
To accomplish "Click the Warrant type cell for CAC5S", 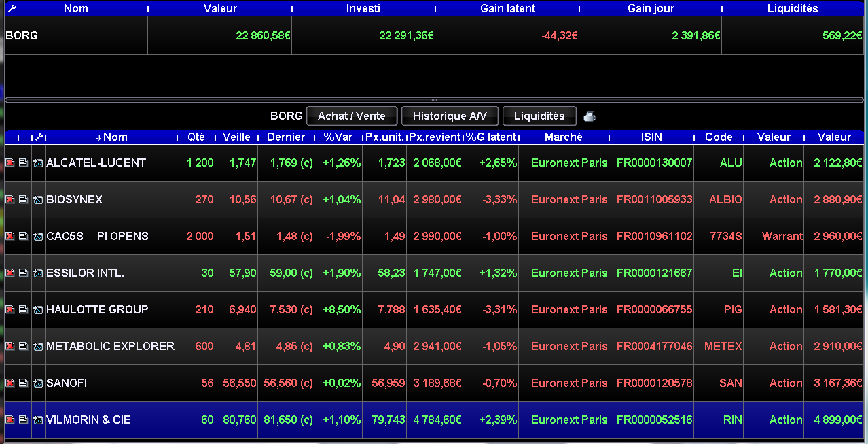I will [774, 237].
